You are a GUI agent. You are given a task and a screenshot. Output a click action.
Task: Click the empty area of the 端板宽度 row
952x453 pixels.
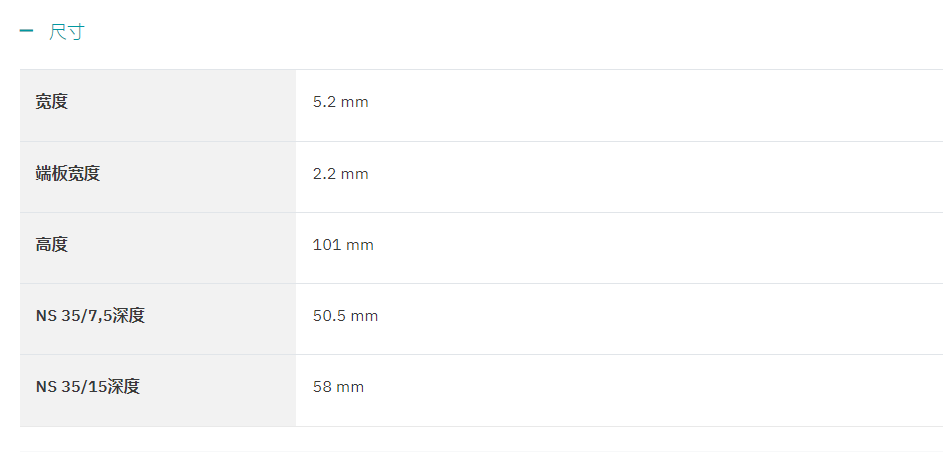coord(656,177)
